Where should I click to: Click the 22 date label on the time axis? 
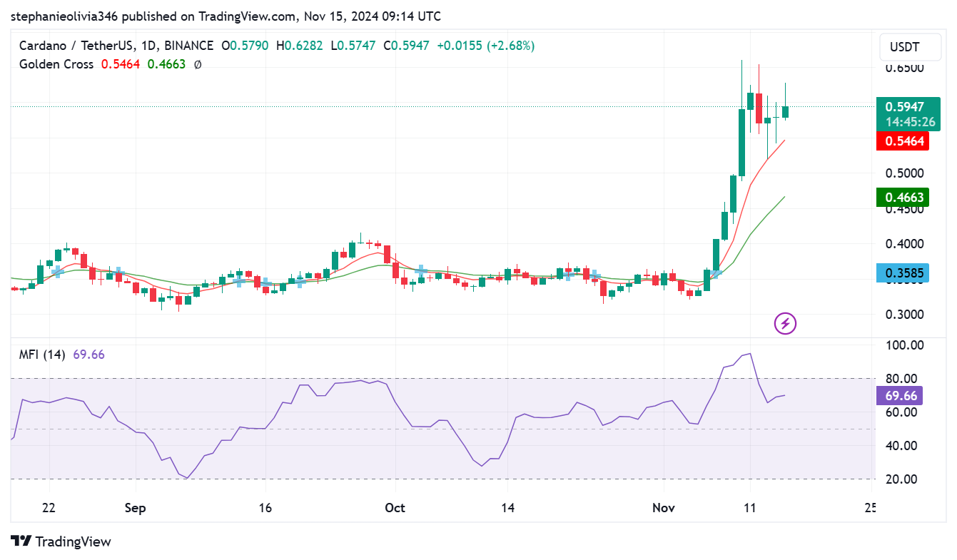tap(49, 508)
